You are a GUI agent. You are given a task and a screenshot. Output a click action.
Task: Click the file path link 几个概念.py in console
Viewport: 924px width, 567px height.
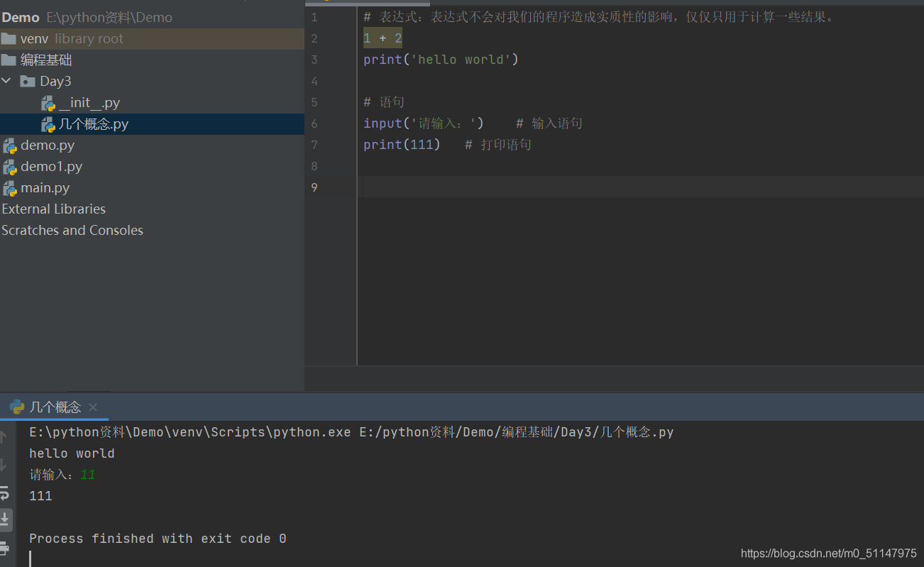coord(517,432)
